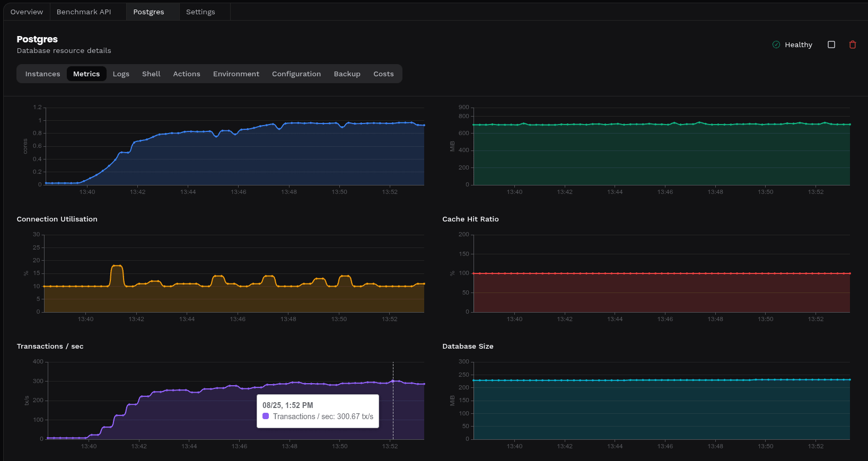The image size is (868, 461).
Task: Click the last data point of the cores chart
Action: pos(424,125)
